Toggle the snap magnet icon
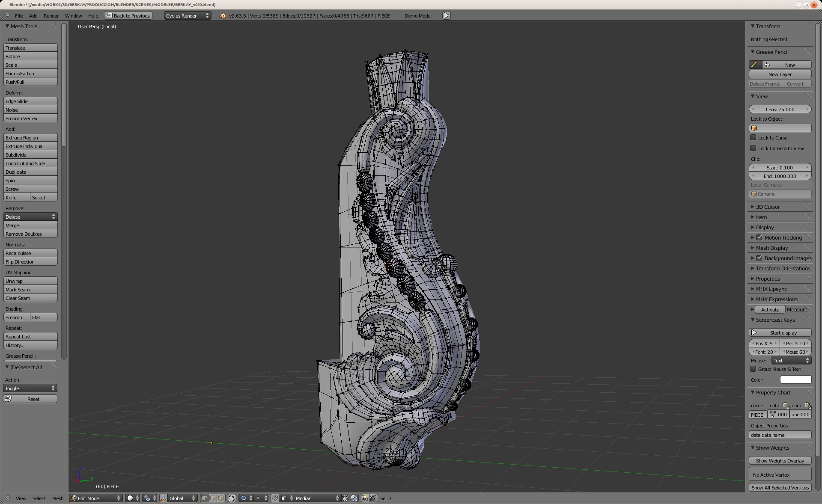 click(x=274, y=498)
